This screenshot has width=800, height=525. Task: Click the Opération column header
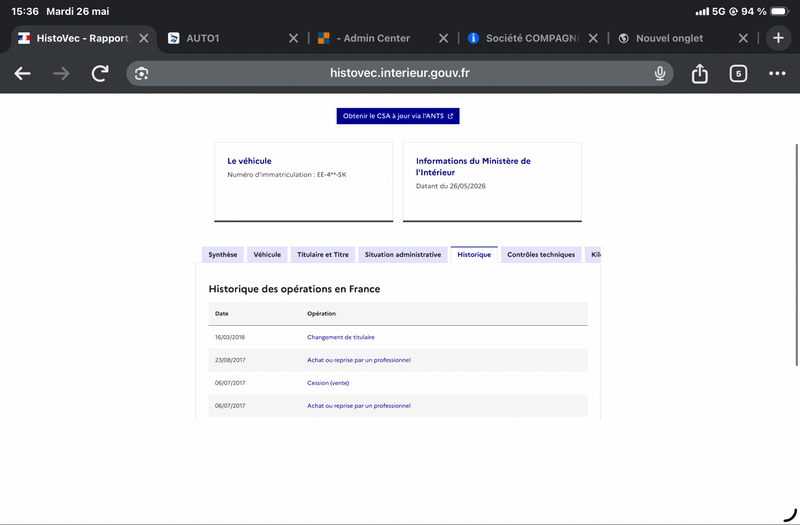point(321,314)
